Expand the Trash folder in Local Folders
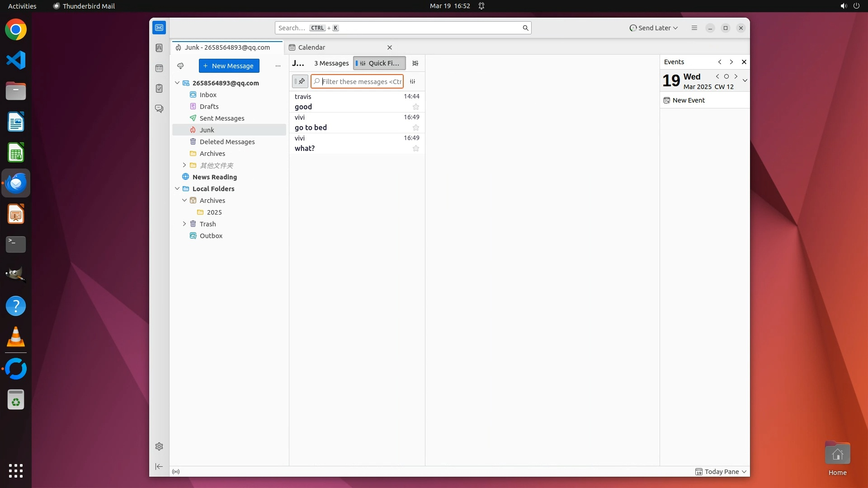This screenshot has height=488, width=868. (x=184, y=224)
